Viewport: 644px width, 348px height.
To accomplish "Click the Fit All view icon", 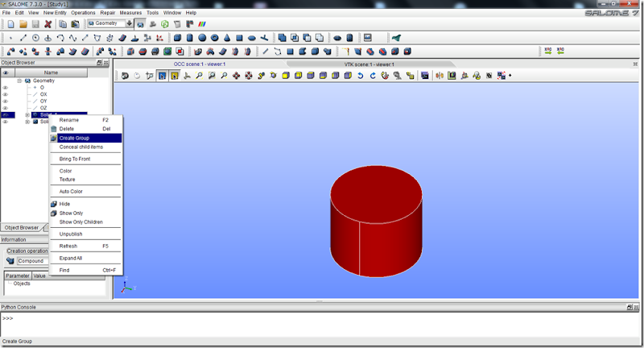I will point(198,76).
